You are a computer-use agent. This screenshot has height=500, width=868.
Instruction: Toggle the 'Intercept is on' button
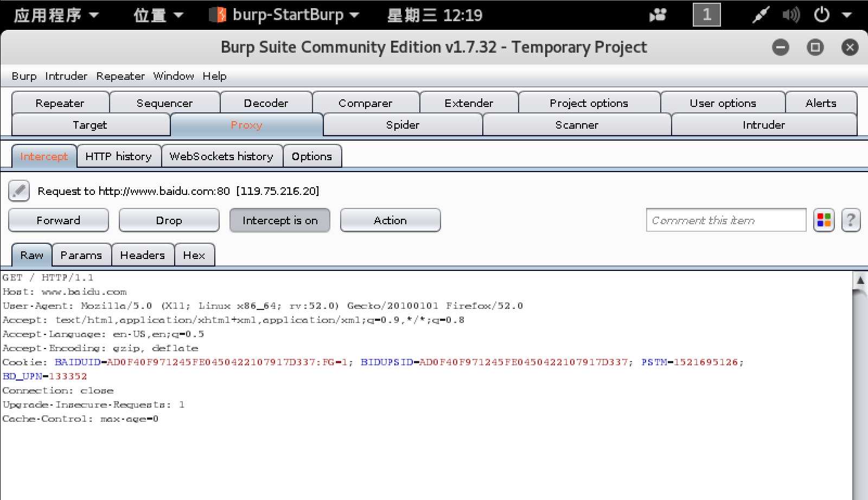280,220
